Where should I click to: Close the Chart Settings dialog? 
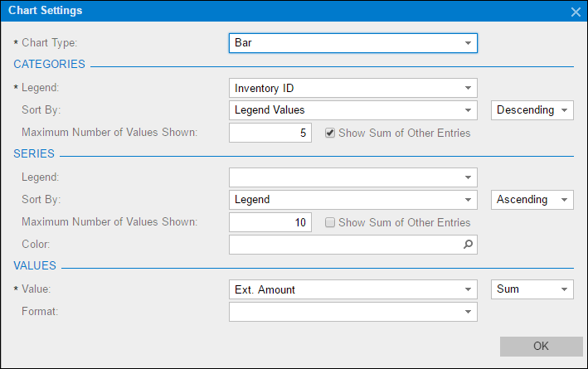pos(576,12)
